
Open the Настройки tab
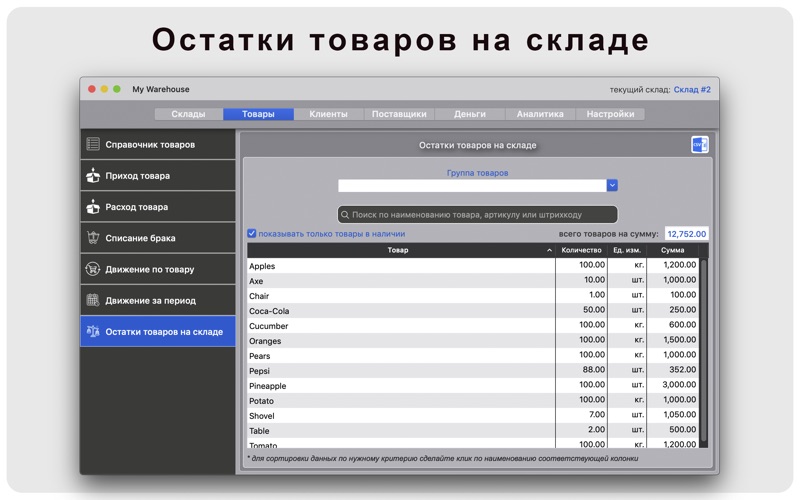pyautogui.click(x=610, y=114)
